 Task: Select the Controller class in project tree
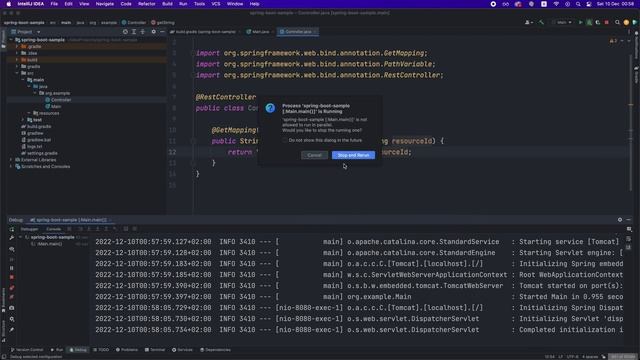coord(58,100)
